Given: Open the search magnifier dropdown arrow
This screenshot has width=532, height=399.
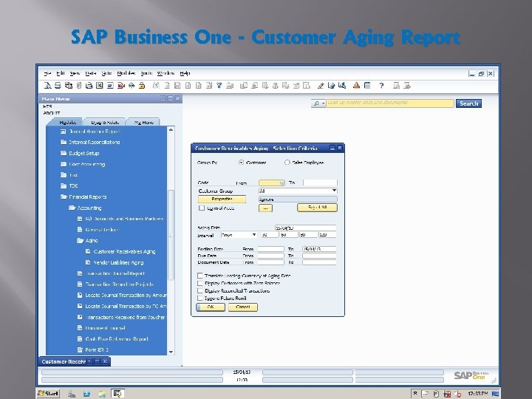Looking at the screenshot, I should [x=324, y=103].
